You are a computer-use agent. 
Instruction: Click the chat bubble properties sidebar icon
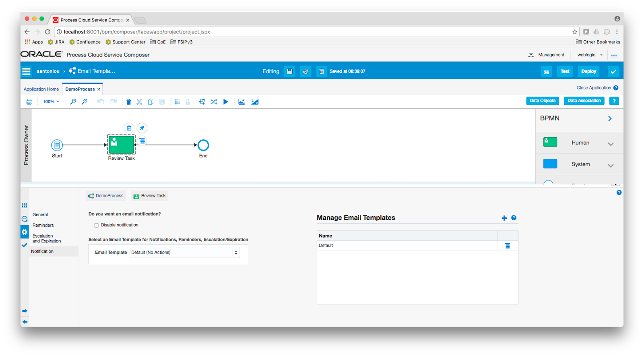tap(25, 219)
